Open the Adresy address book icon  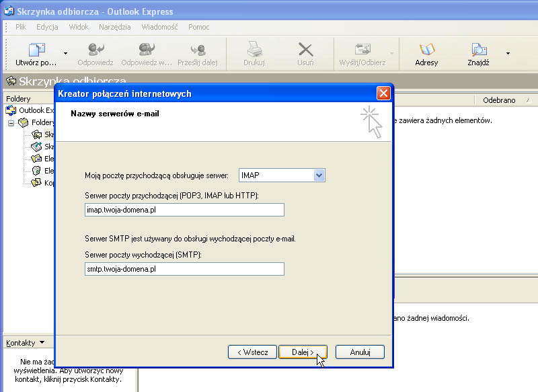[x=426, y=49]
